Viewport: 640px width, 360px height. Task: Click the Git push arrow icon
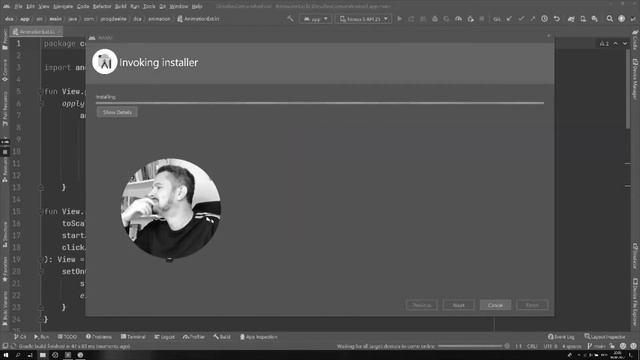[x=533, y=19]
